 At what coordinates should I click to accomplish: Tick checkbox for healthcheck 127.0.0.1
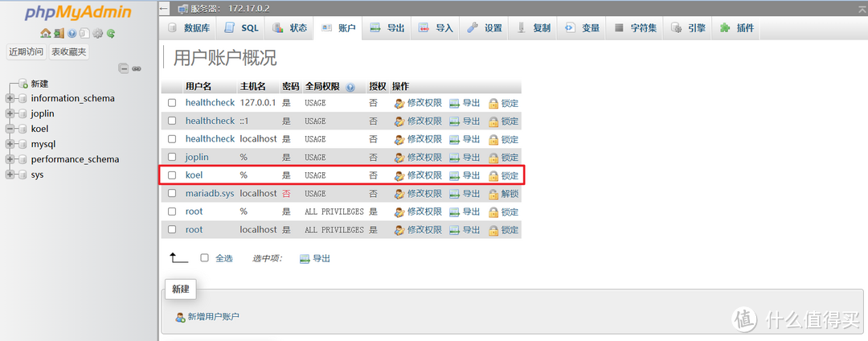coord(172,103)
